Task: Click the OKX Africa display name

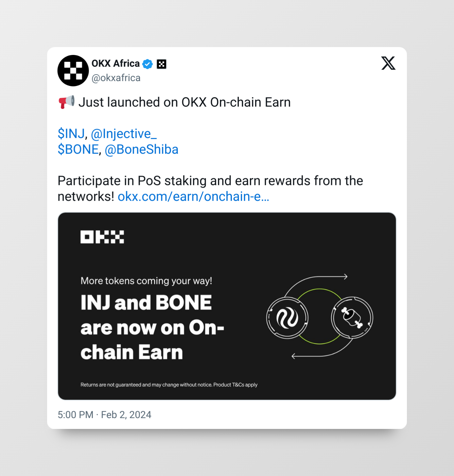Action: point(115,63)
